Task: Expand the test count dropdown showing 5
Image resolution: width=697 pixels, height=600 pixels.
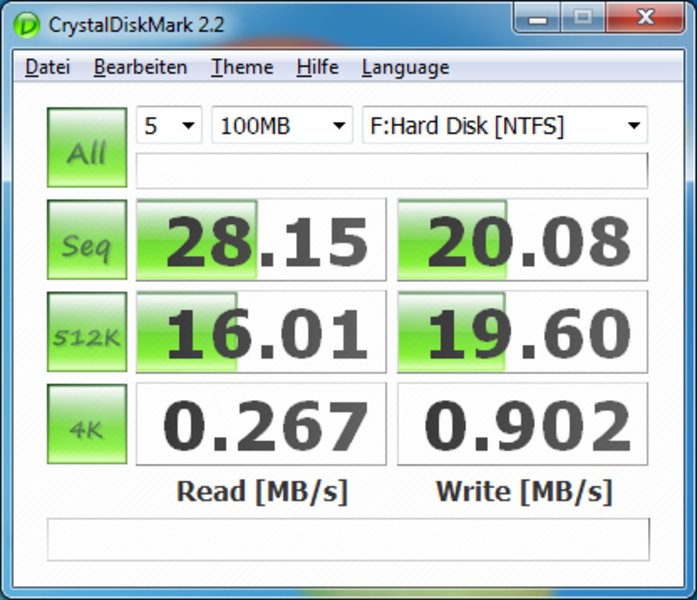Action: point(169,126)
